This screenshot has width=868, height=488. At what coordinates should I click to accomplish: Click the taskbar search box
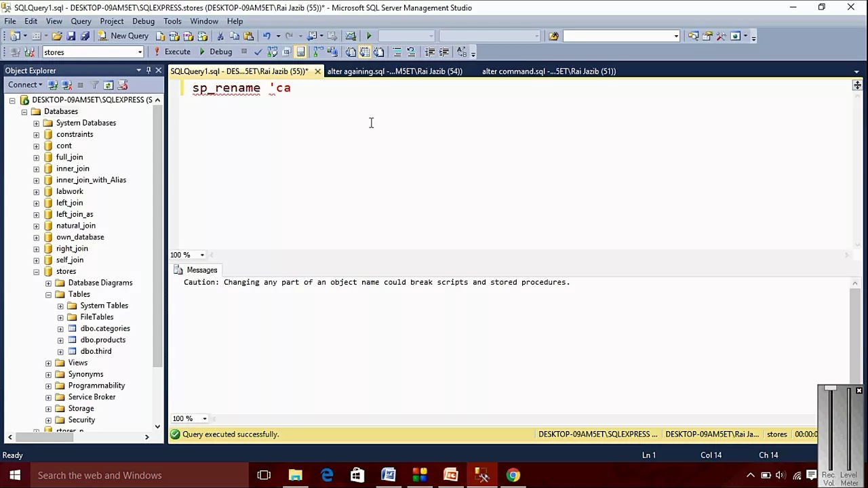(139, 475)
